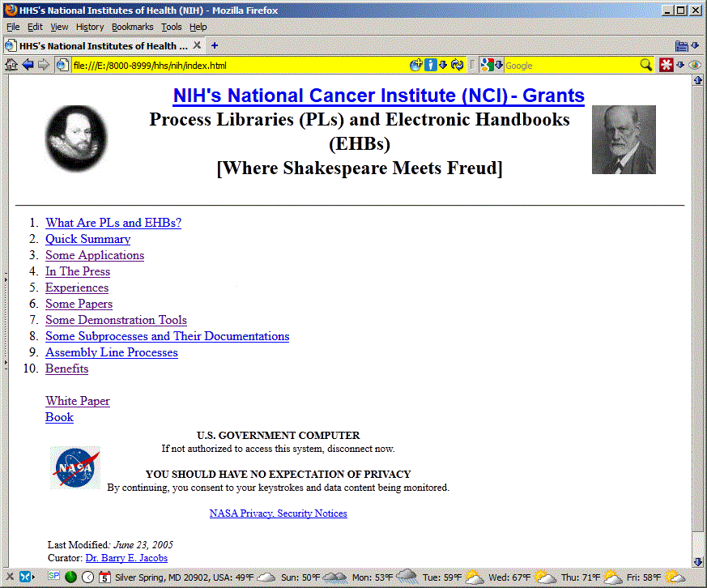Click the file:///E:/8000-8999 URL address field
The width and height of the screenshot is (707, 588).
pos(239,66)
